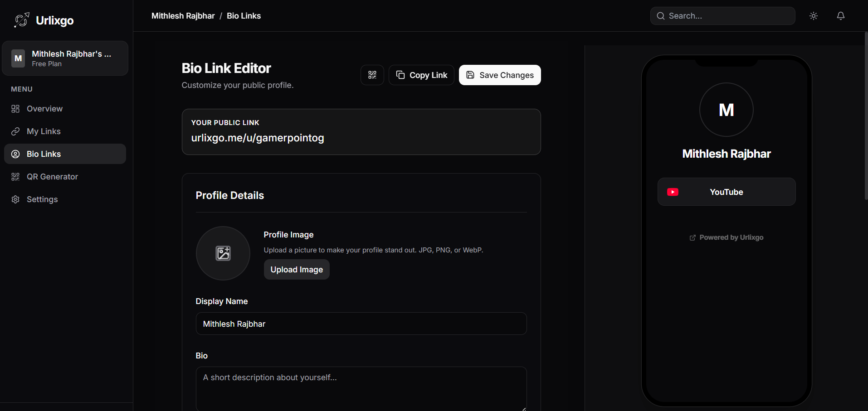The height and width of the screenshot is (411, 868).
Task: Click the Upload Image button
Action: coord(297,270)
